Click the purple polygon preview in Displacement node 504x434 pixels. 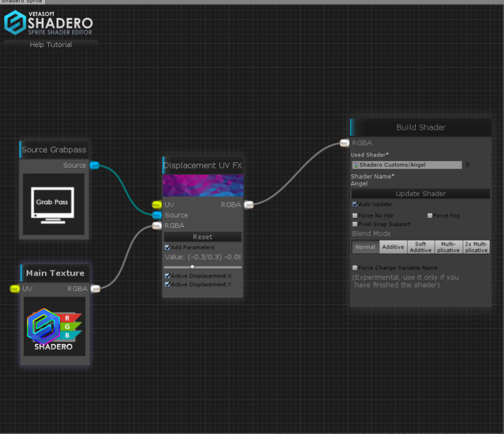[x=203, y=186]
